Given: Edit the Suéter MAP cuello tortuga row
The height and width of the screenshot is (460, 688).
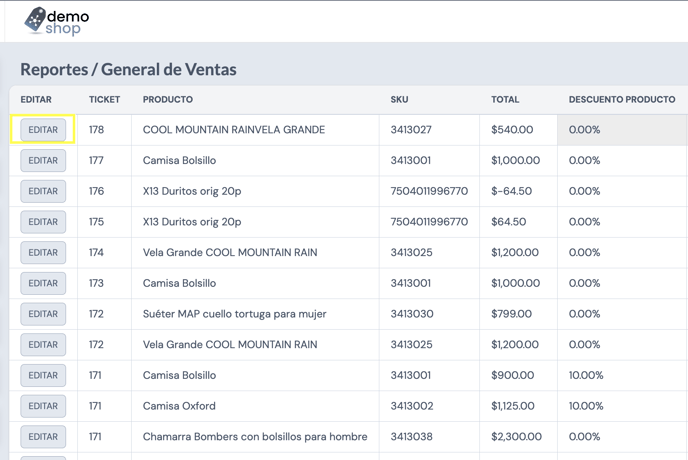Looking at the screenshot, I should tap(43, 314).
